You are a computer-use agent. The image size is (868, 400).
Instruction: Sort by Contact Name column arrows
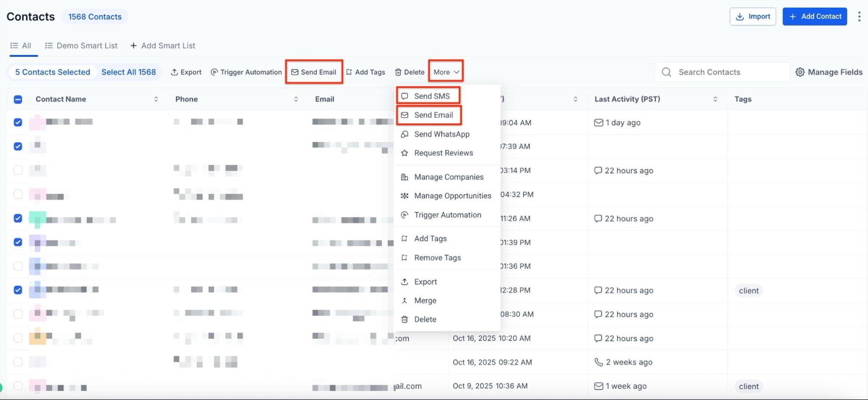156,99
